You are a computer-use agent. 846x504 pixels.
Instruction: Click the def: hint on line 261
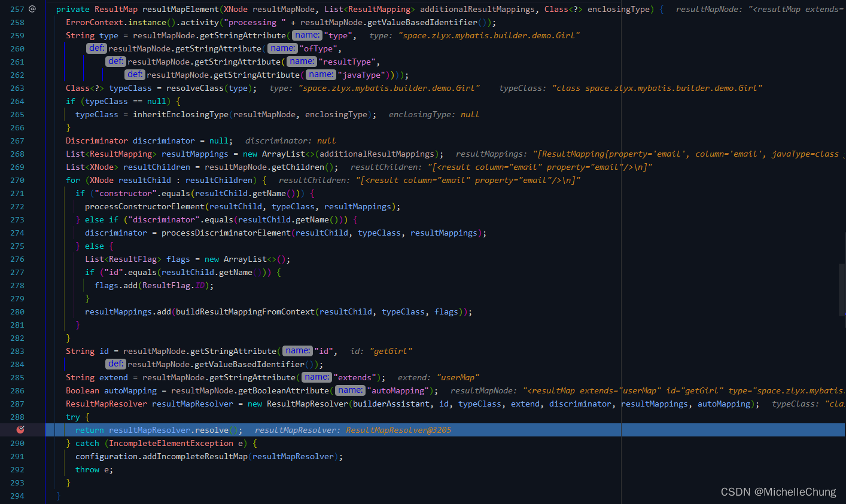[x=115, y=62]
